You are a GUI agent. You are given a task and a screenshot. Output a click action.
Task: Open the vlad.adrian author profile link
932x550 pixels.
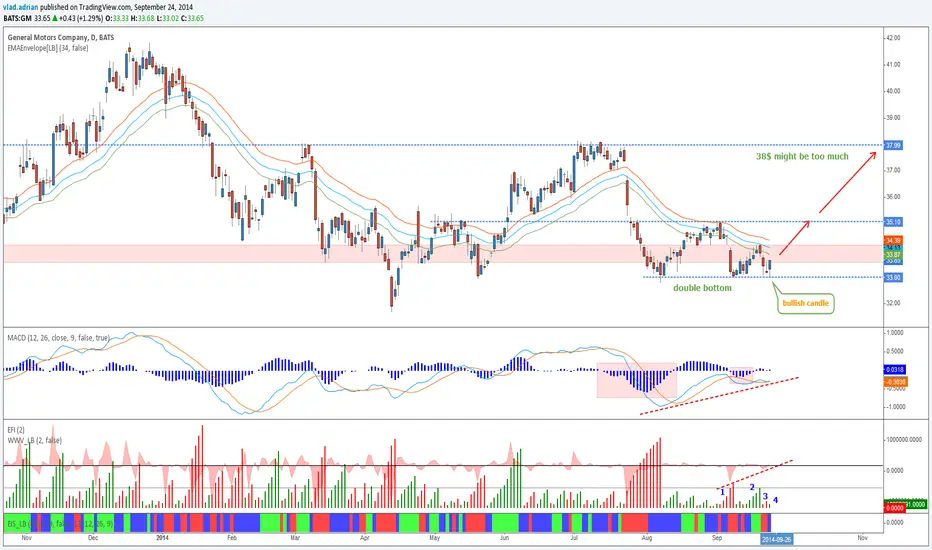pos(21,7)
